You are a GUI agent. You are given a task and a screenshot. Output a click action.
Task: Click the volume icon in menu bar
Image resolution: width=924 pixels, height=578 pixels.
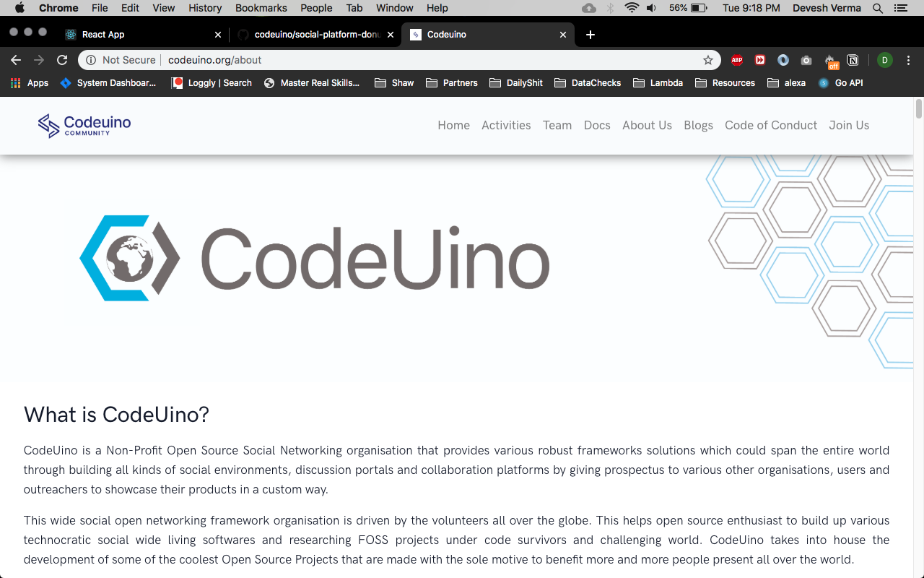(x=651, y=8)
